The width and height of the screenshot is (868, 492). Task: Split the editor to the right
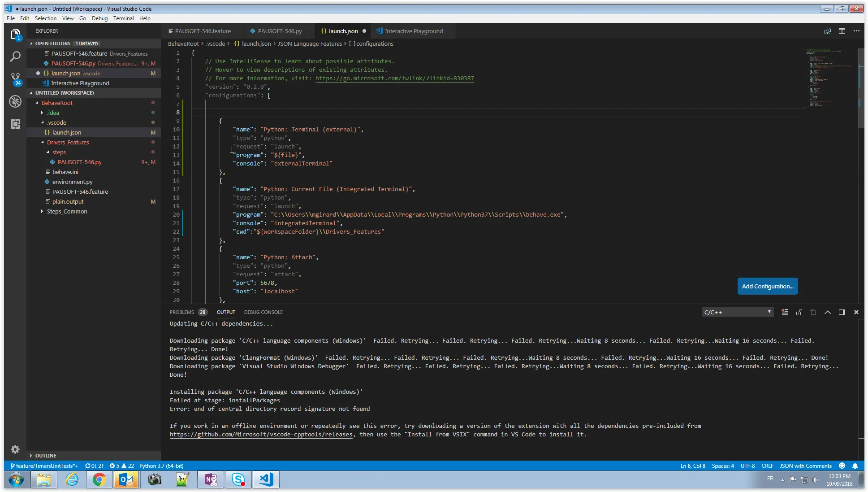(x=842, y=31)
